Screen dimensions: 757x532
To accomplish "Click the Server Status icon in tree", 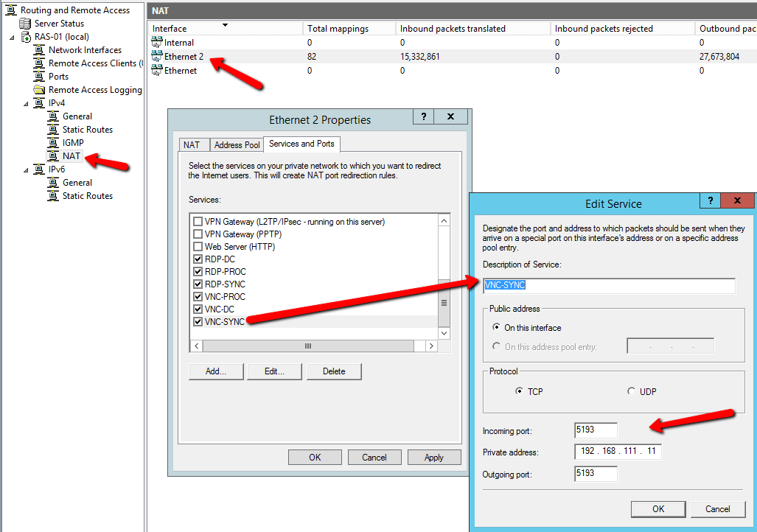I will pyautogui.click(x=26, y=24).
